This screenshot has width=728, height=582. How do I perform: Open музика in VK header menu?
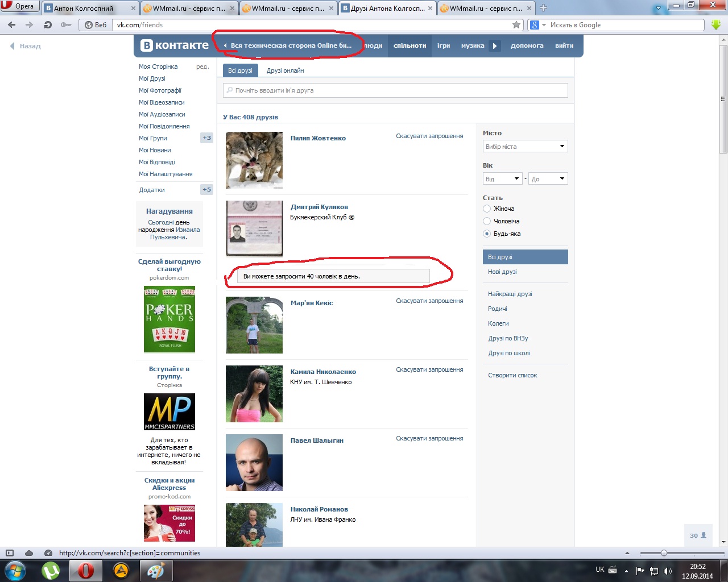(x=473, y=45)
